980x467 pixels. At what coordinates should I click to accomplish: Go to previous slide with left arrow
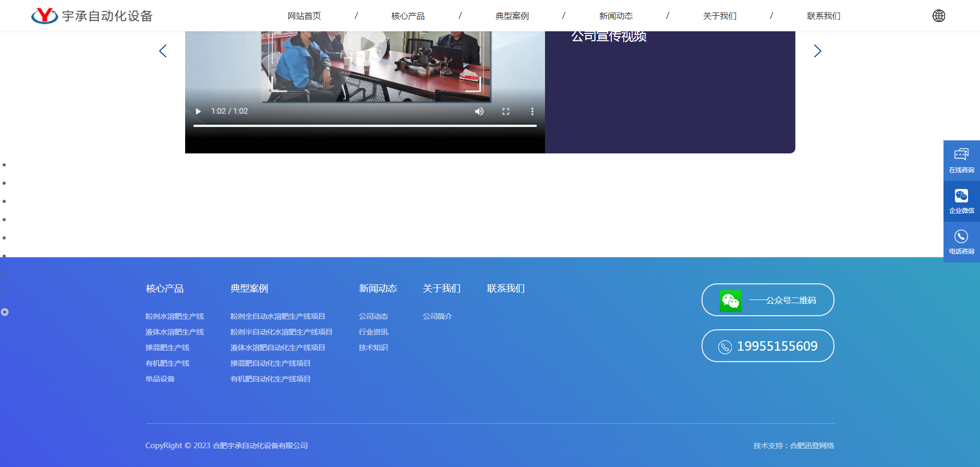[x=163, y=51]
